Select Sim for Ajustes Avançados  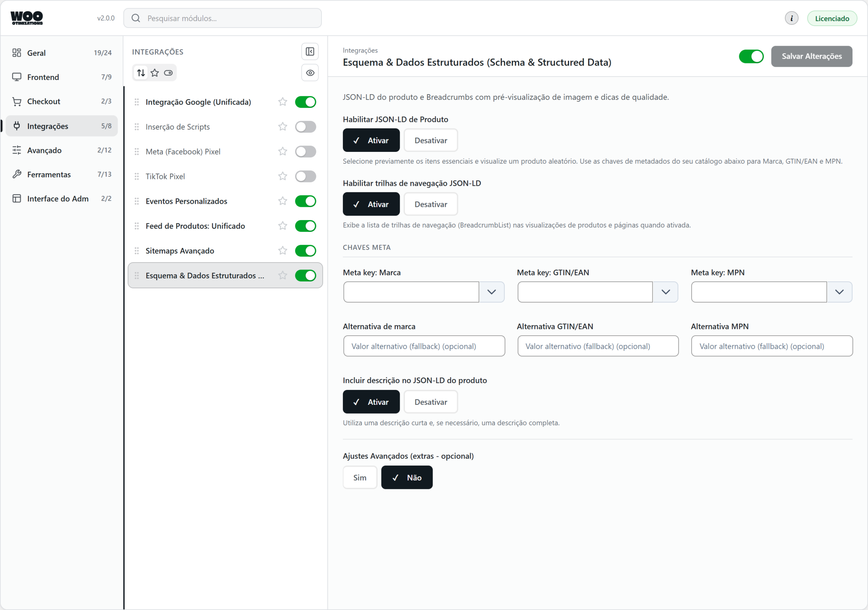[360, 478]
